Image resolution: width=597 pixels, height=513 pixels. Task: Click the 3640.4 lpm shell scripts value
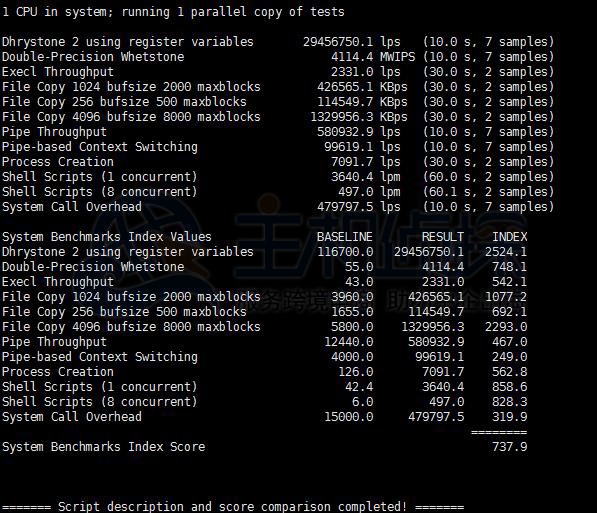[x=366, y=177]
